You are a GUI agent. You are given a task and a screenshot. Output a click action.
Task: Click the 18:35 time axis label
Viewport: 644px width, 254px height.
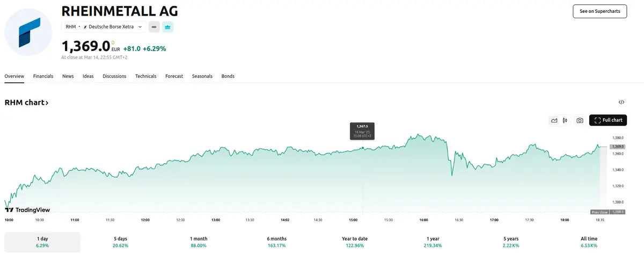click(x=599, y=220)
